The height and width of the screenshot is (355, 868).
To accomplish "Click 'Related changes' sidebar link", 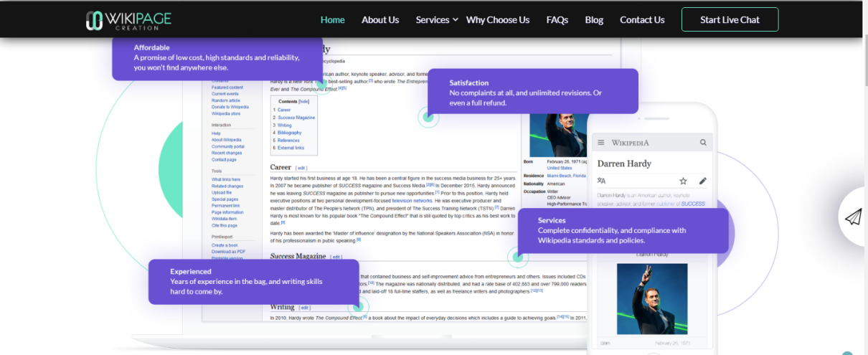I will point(227,186).
